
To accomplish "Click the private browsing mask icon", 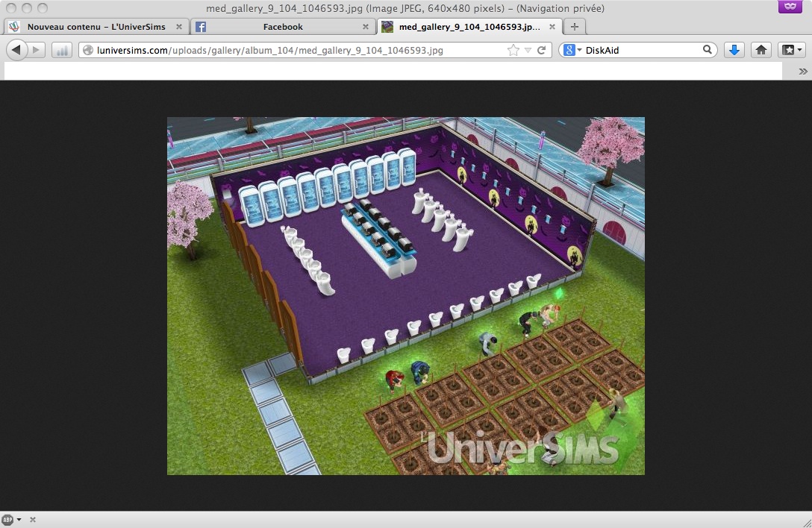I will [x=790, y=7].
